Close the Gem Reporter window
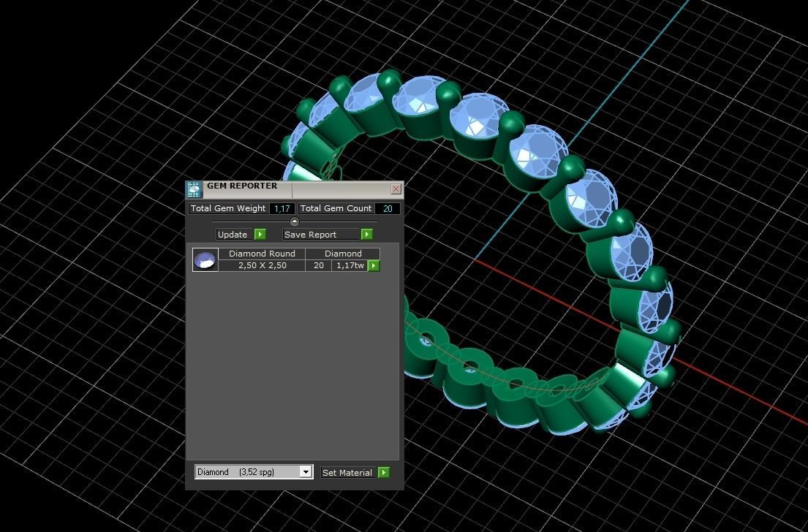This screenshot has width=808, height=532. (x=396, y=189)
